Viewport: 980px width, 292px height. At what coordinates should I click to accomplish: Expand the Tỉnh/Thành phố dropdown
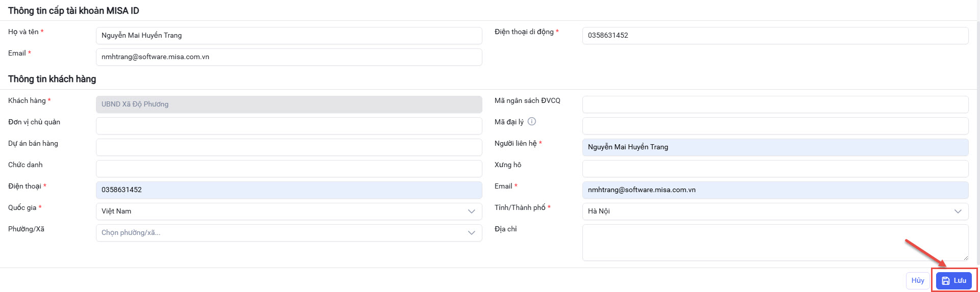775,211
